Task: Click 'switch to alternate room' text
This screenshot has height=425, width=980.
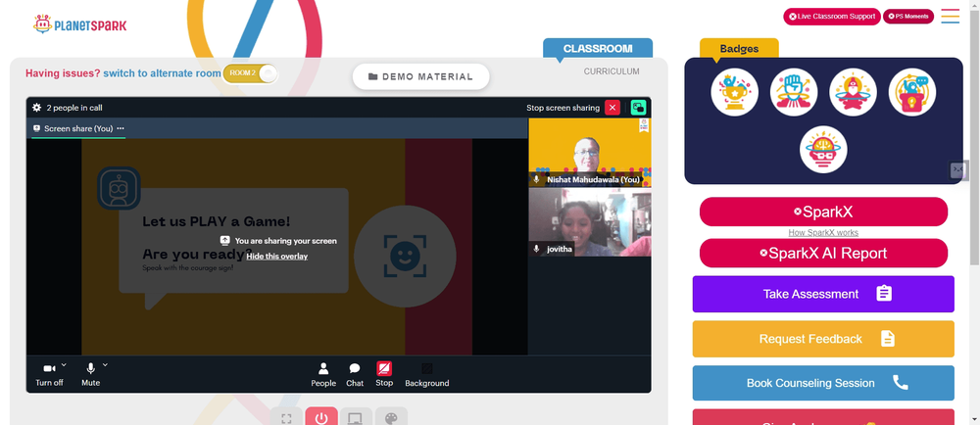Action: (162, 73)
